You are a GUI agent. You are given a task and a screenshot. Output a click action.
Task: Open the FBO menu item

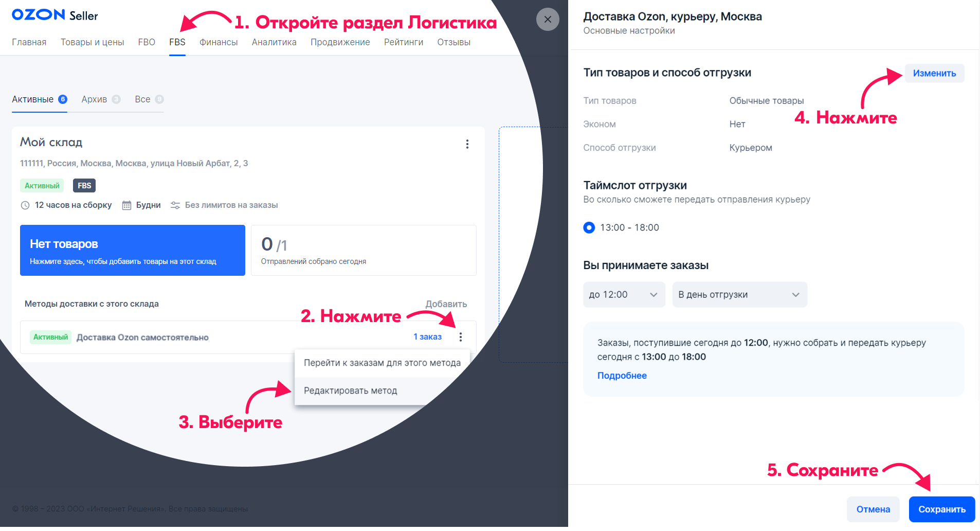pyautogui.click(x=147, y=42)
